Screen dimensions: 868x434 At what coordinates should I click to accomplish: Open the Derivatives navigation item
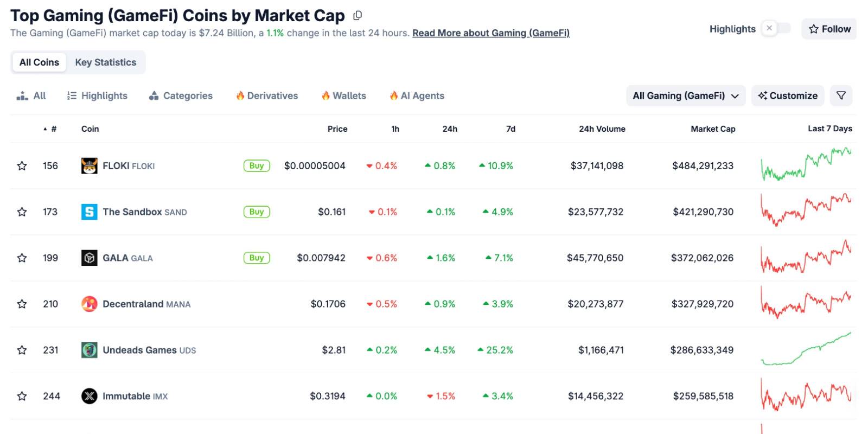[x=267, y=96]
